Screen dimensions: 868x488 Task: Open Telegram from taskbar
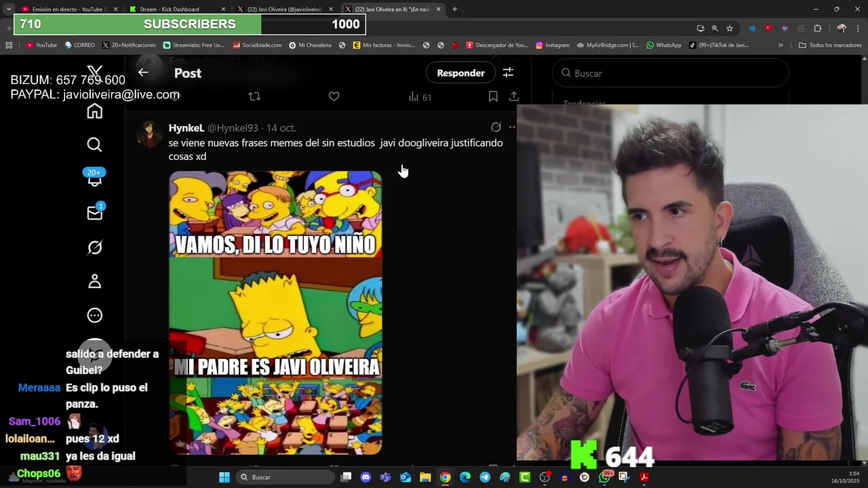(485, 477)
